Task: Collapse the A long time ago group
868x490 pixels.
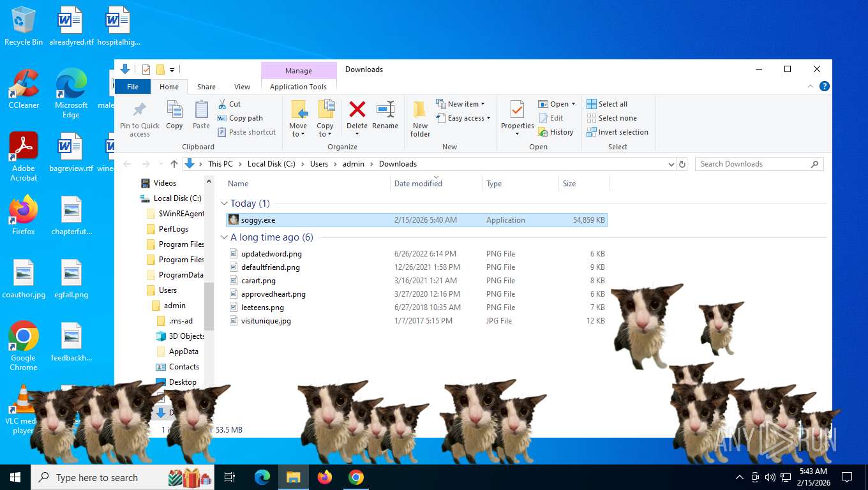Action: pos(224,237)
